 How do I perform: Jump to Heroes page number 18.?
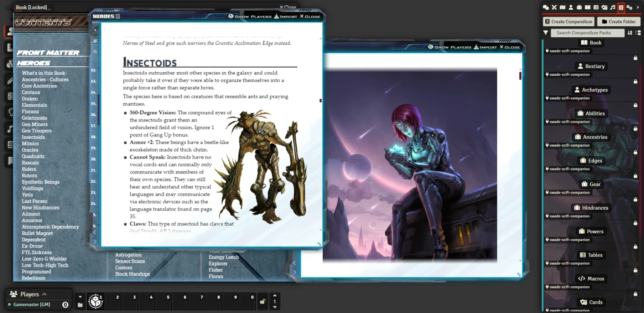[x=94, y=137]
